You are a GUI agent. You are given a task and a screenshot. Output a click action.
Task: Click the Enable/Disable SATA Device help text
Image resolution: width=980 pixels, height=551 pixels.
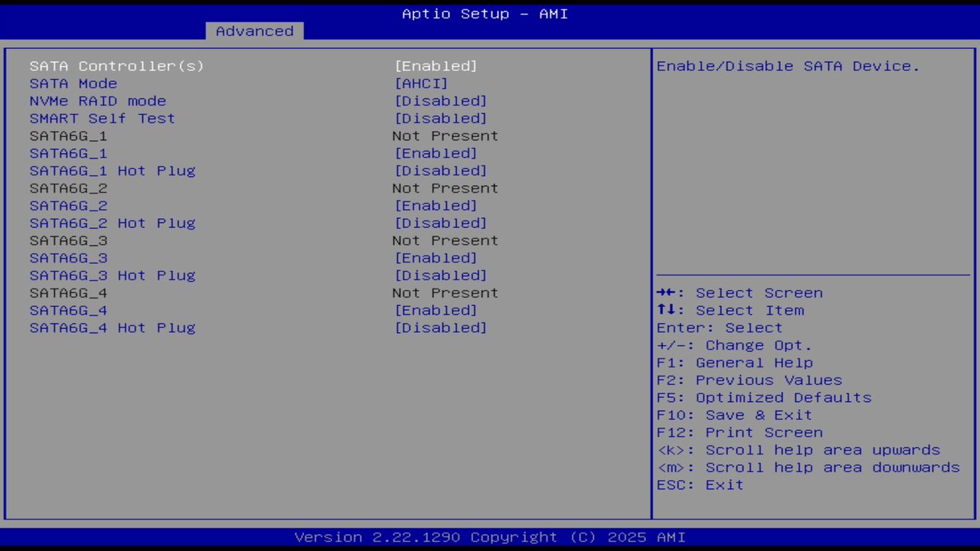(x=788, y=66)
